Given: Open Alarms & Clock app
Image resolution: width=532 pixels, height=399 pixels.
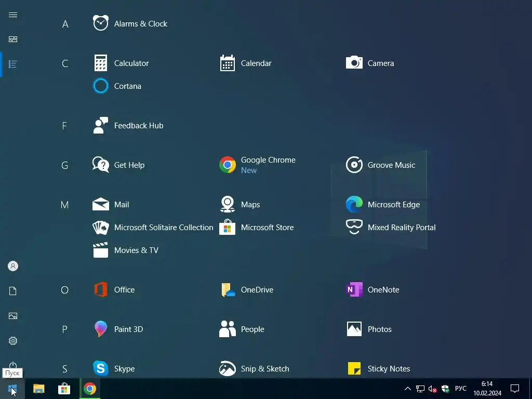Looking at the screenshot, I should [130, 23].
